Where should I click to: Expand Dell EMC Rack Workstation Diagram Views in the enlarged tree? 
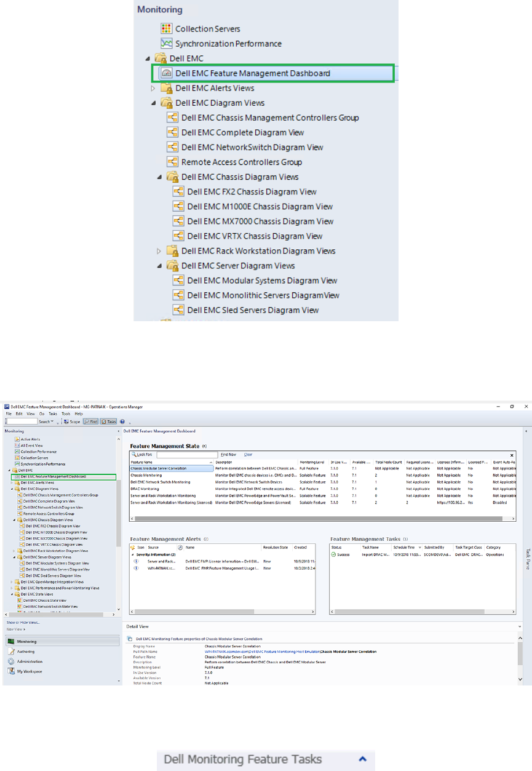point(160,250)
